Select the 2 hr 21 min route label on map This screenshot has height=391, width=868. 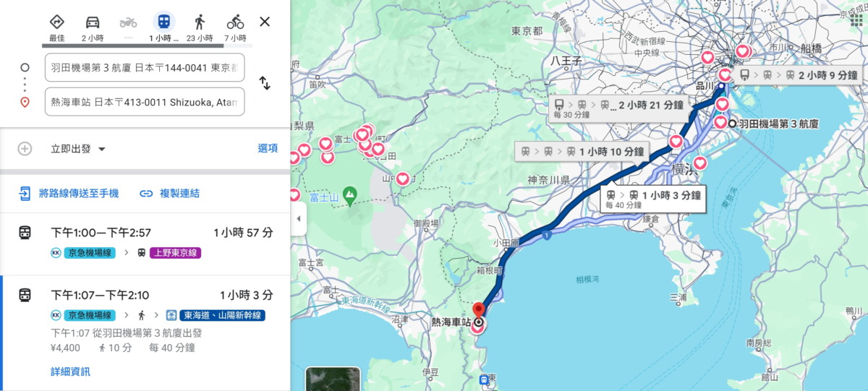pos(619,106)
